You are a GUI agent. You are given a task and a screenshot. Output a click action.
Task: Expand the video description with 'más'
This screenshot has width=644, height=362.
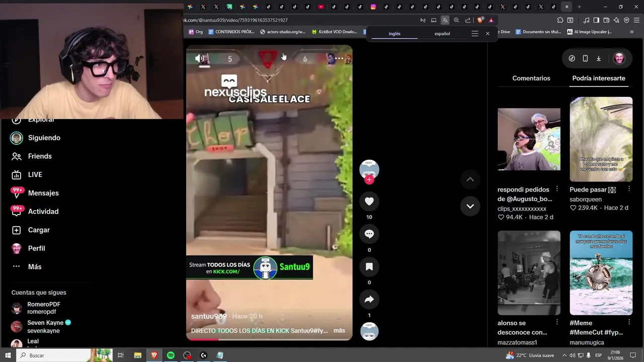[x=339, y=330]
